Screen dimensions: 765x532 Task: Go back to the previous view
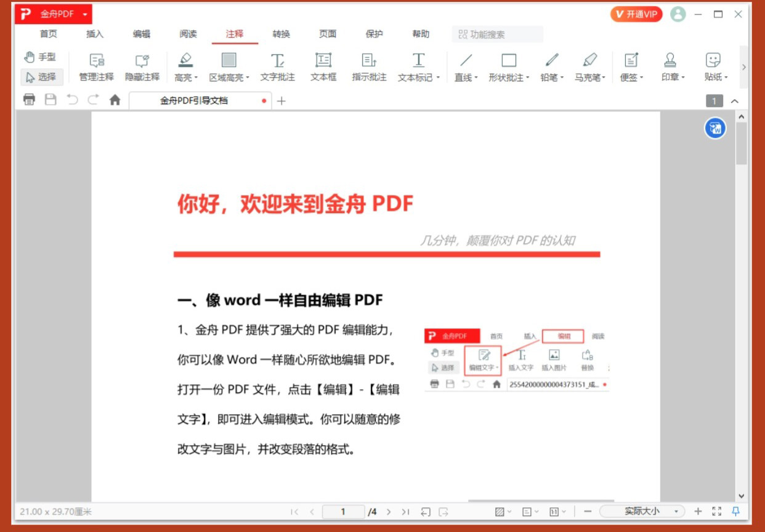click(426, 512)
